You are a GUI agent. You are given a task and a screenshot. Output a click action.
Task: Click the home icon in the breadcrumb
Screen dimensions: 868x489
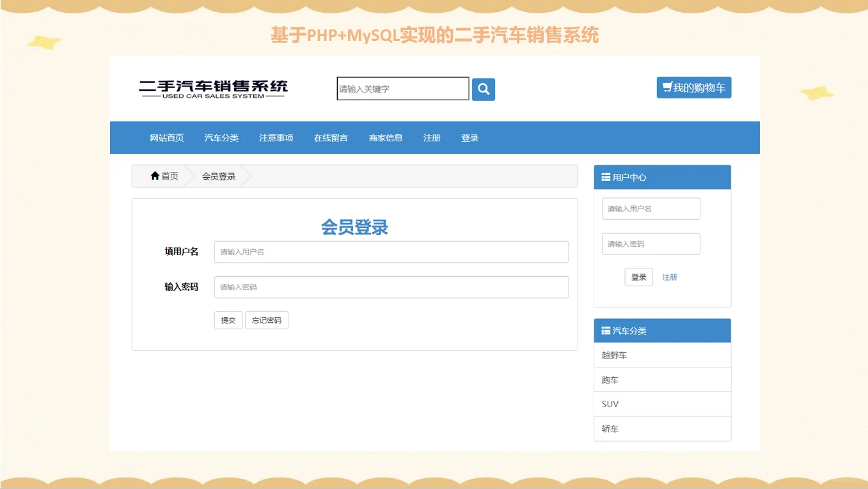[x=154, y=176]
